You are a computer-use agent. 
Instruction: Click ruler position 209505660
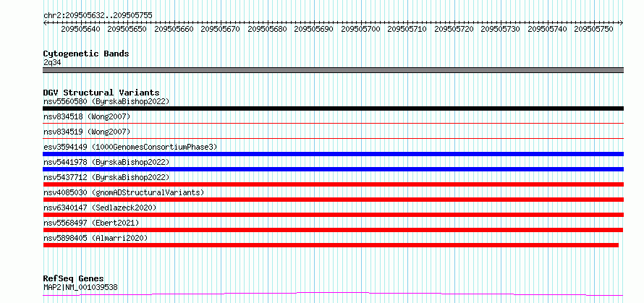pyautogui.click(x=174, y=29)
